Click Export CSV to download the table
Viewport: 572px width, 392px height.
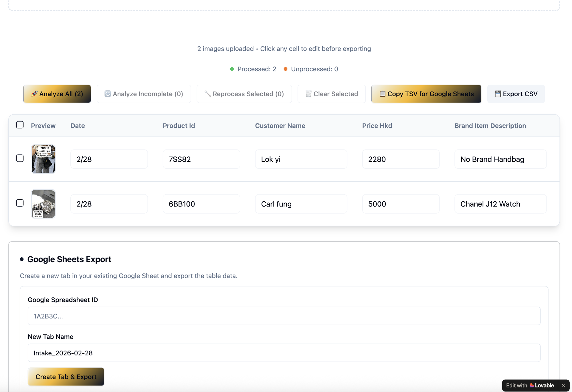(x=516, y=94)
